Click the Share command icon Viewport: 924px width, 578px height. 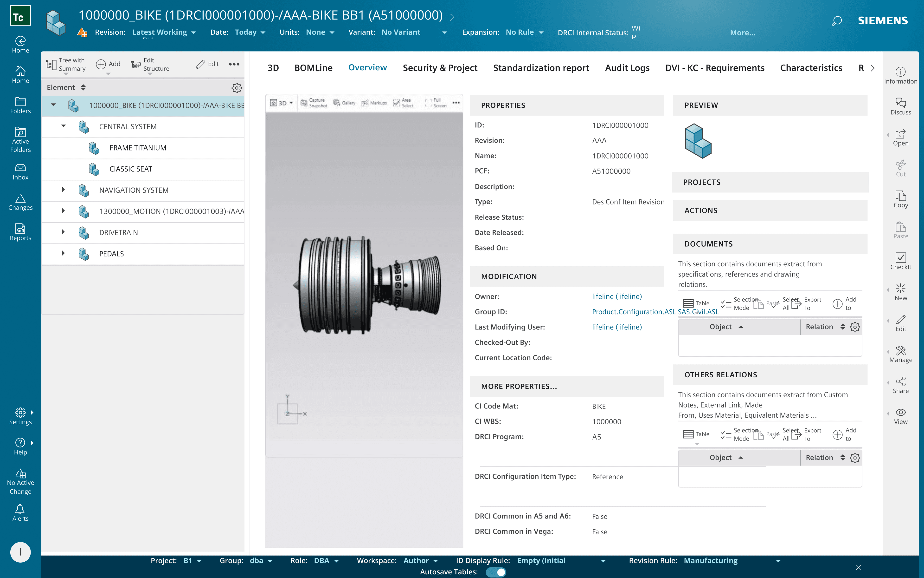click(x=900, y=385)
